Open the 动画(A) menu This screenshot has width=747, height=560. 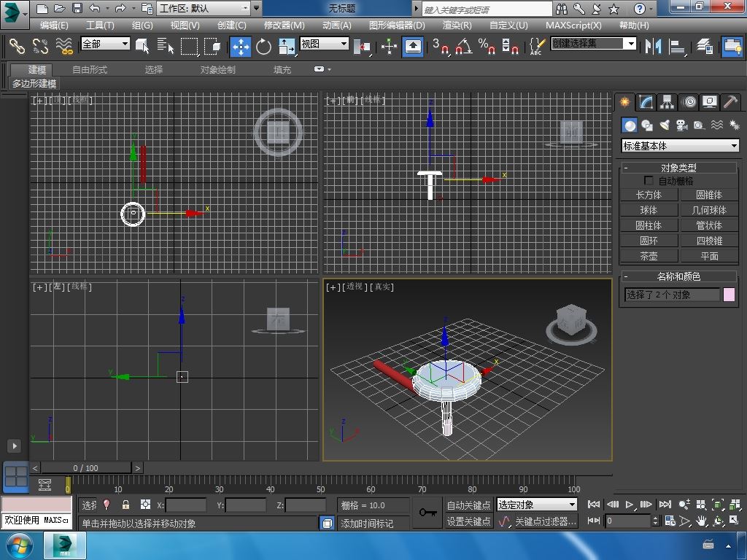(x=337, y=26)
